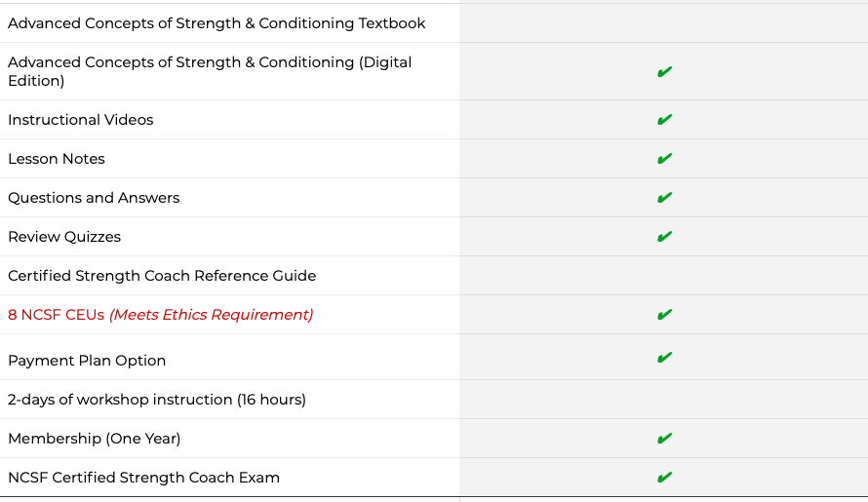Image resolution: width=868 pixels, height=502 pixels.
Task: Click checkmark in 8 NCSF CEUs row
Action: (x=664, y=315)
